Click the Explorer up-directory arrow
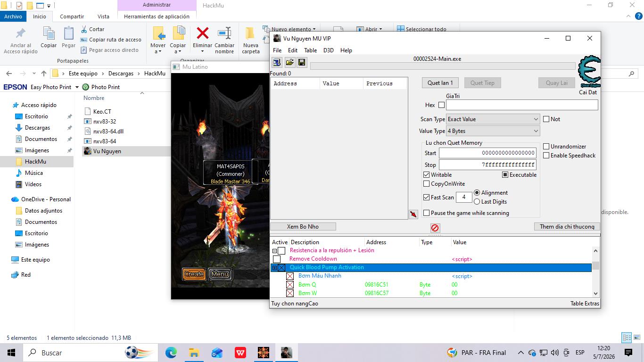The image size is (644, 362). click(44, 74)
